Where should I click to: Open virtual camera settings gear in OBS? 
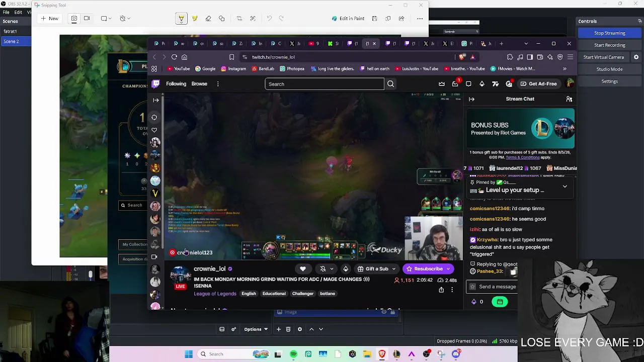636,57
